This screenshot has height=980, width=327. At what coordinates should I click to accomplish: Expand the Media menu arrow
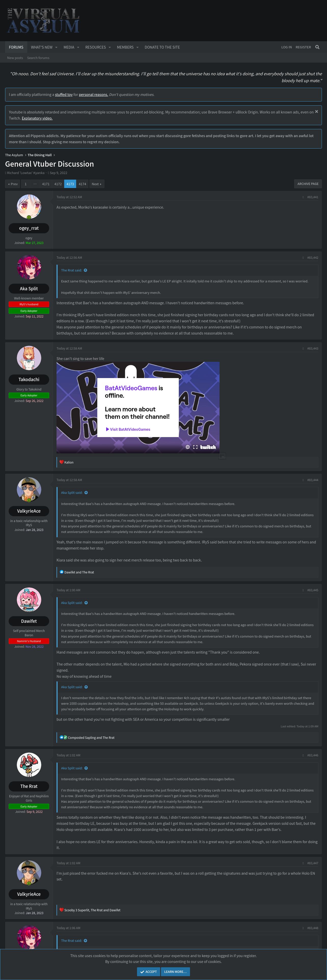coord(78,47)
